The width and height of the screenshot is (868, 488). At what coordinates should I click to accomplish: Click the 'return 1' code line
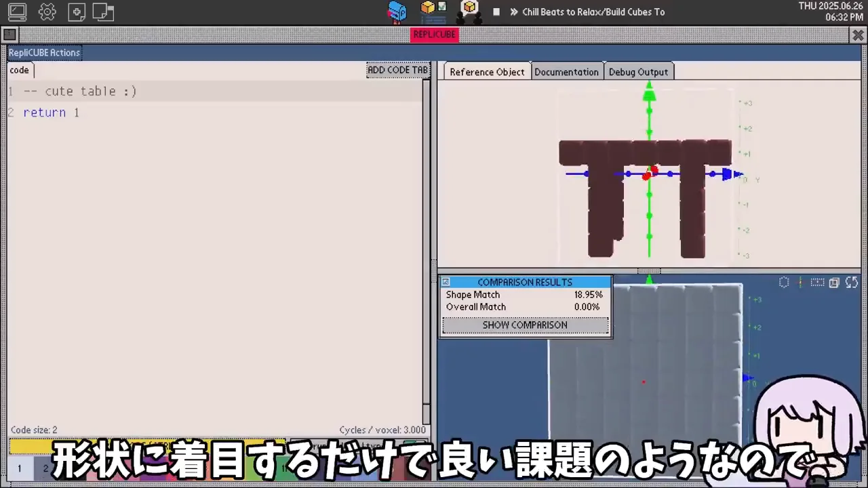(x=52, y=113)
